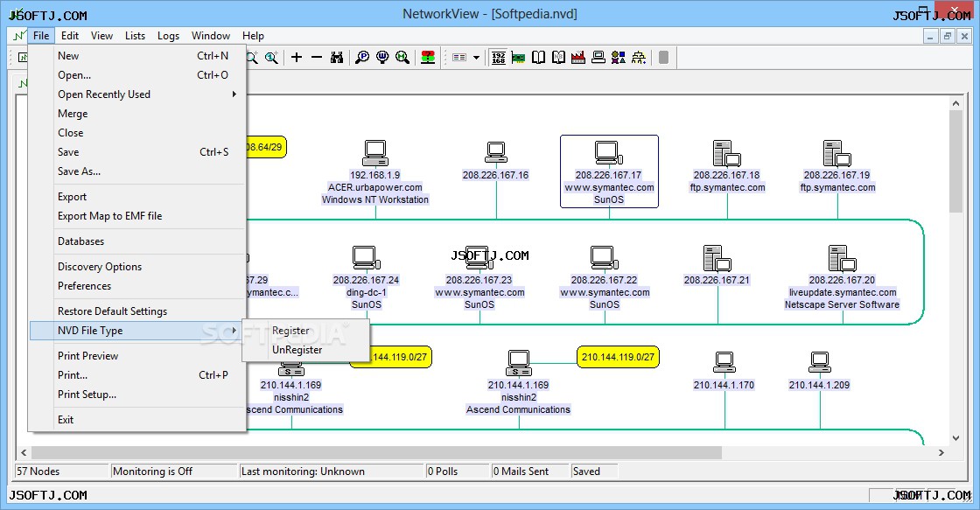Click the magnifier M toolbar icon
Screen dimensions: 980x510
click(x=402, y=58)
